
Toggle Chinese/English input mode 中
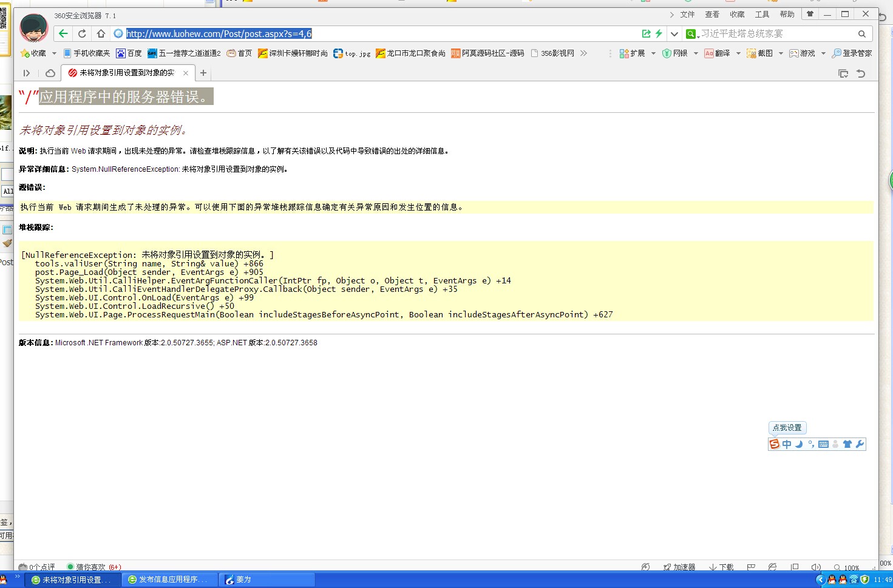787,444
